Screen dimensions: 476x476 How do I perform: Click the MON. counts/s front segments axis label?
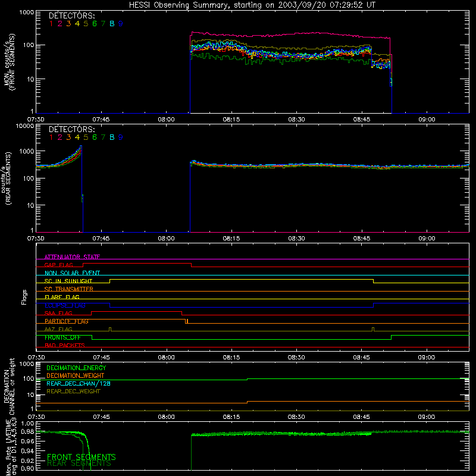click(x=9, y=62)
